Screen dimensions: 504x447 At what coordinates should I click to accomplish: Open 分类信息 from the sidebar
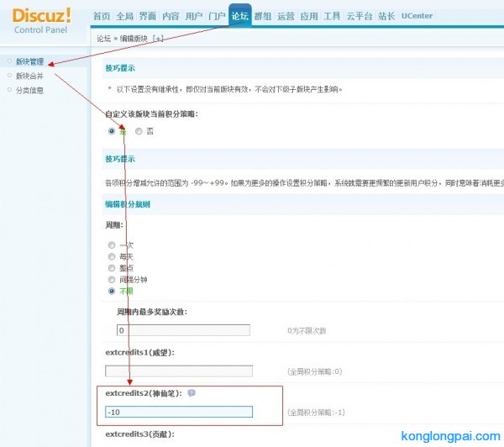[29, 90]
